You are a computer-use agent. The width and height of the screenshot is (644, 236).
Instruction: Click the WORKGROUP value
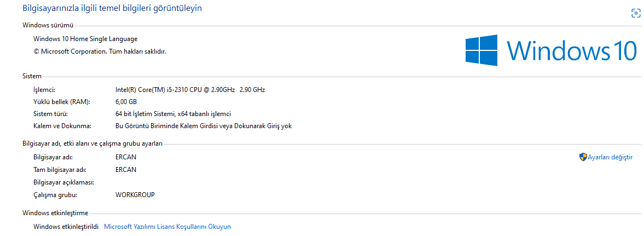coord(135,194)
